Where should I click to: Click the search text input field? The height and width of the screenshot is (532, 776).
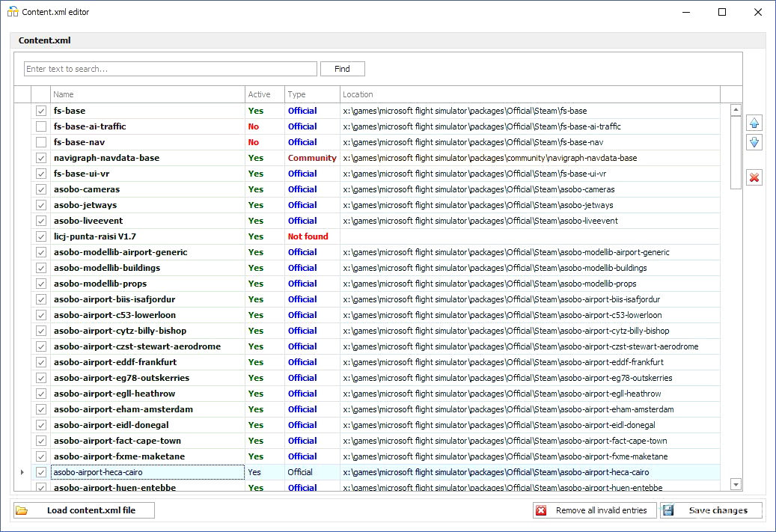(x=171, y=69)
